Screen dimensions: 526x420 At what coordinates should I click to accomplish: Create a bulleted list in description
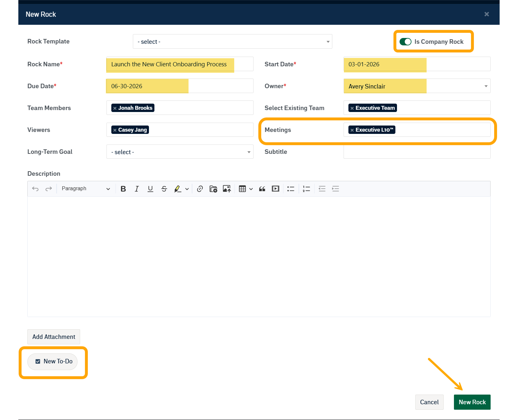click(x=291, y=189)
